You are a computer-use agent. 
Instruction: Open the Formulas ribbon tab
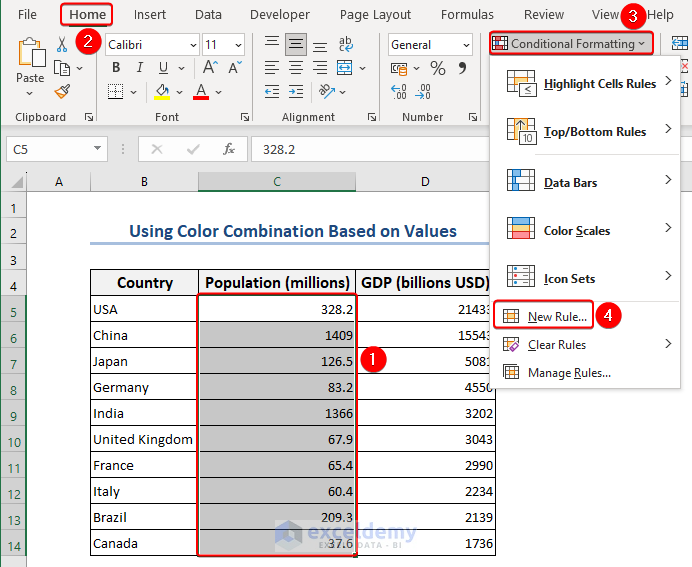[467, 15]
